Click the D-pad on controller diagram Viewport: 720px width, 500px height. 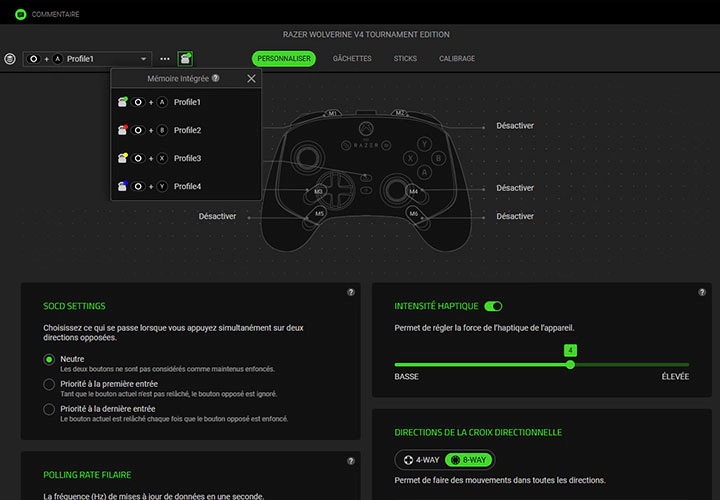[338, 190]
